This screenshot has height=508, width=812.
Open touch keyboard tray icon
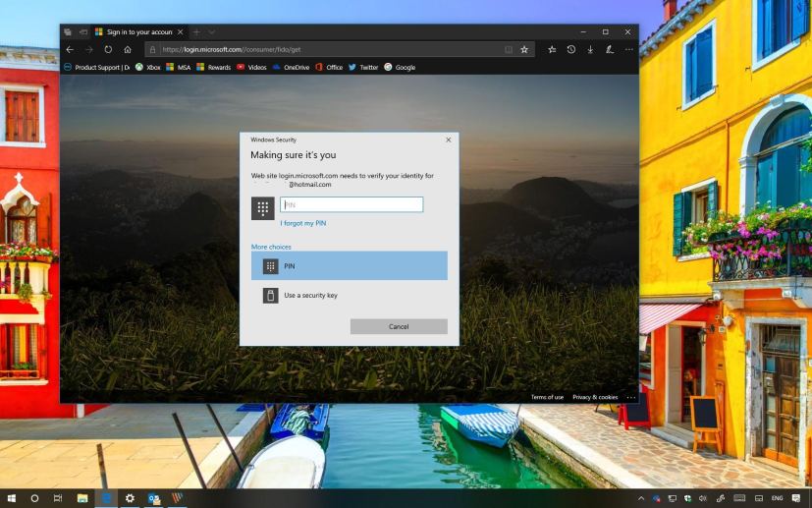click(x=739, y=499)
